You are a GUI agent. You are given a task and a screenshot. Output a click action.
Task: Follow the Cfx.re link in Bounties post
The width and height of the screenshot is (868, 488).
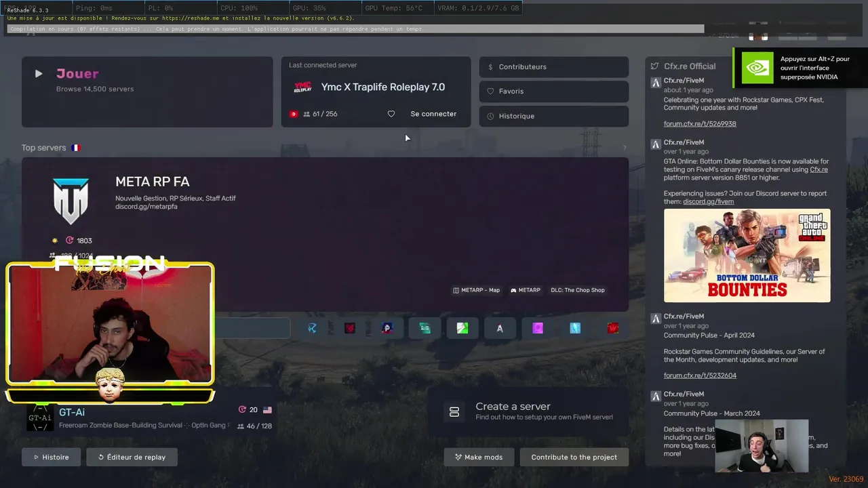pyautogui.click(x=818, y=169)
